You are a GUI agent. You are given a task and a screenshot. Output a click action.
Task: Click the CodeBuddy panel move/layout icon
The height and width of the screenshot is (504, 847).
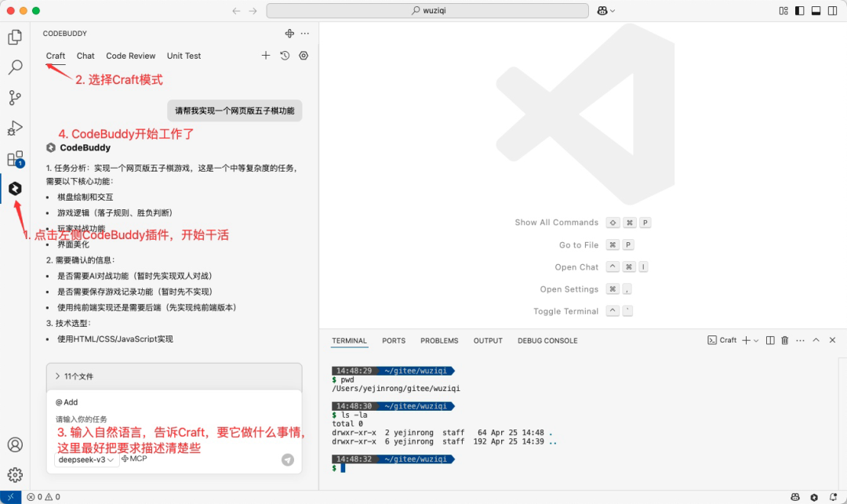(289, 34)
